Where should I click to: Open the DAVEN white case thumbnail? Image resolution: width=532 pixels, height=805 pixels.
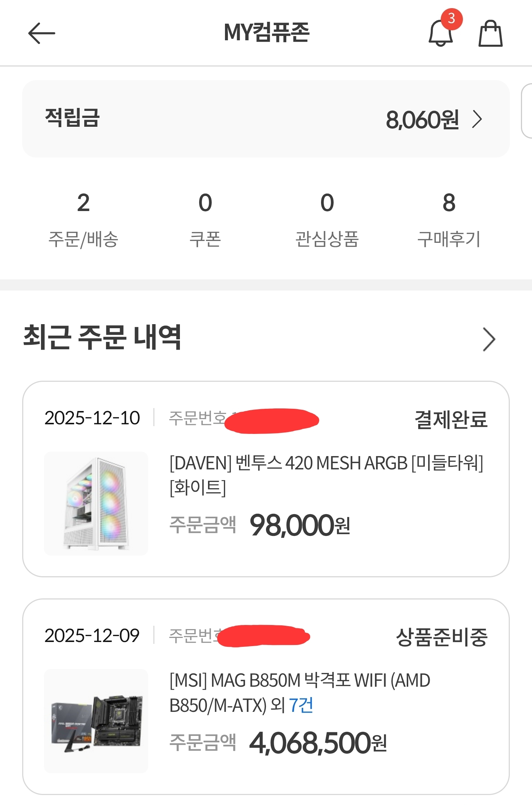(96, 503)
